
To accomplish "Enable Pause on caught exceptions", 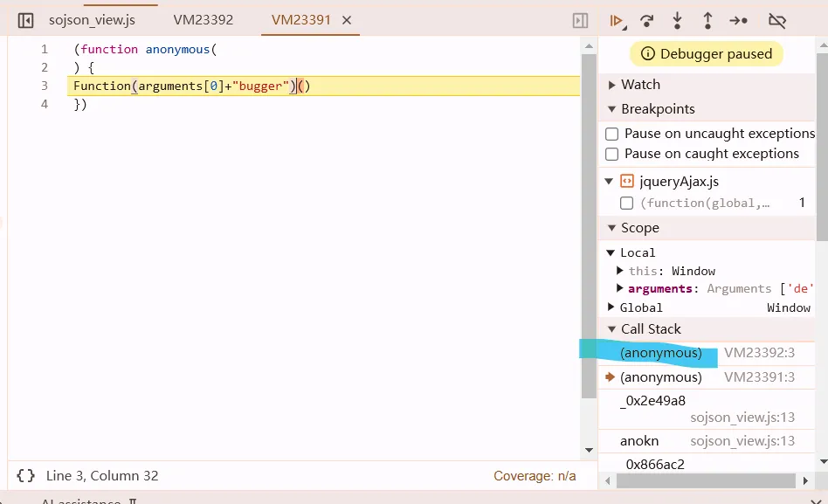I will 611,155.
